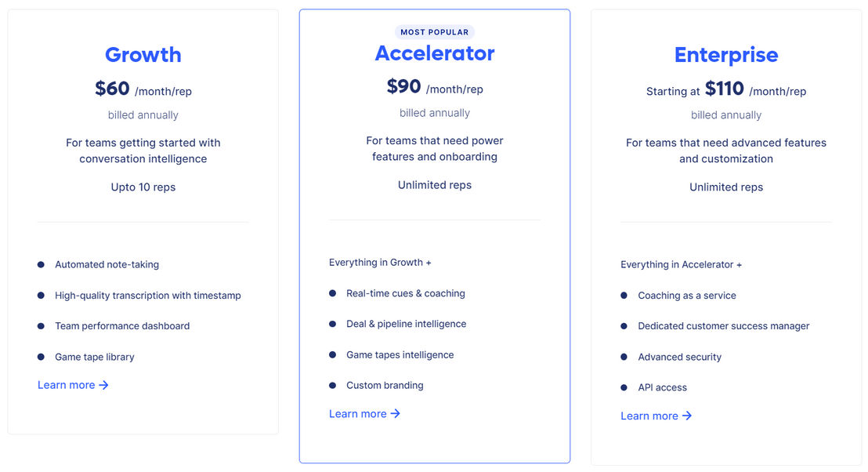
Task: Click the arrow icon beside Enterprise's Learn more
Action: [686, 416]
